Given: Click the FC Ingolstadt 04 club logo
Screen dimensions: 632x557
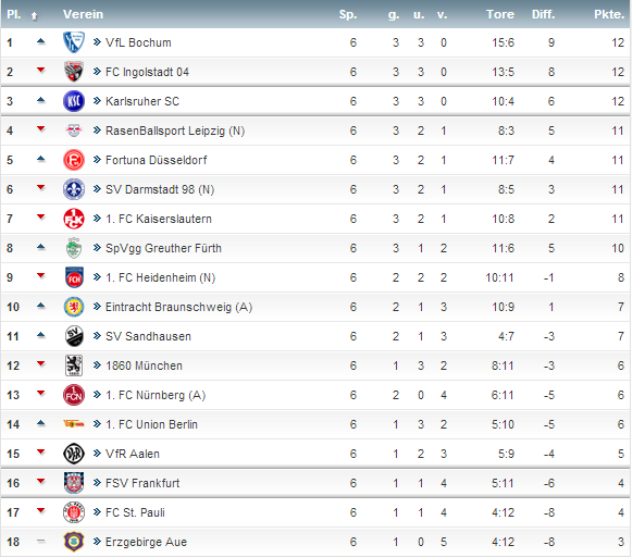Looking at the screenshot, I should coord(74,72).
